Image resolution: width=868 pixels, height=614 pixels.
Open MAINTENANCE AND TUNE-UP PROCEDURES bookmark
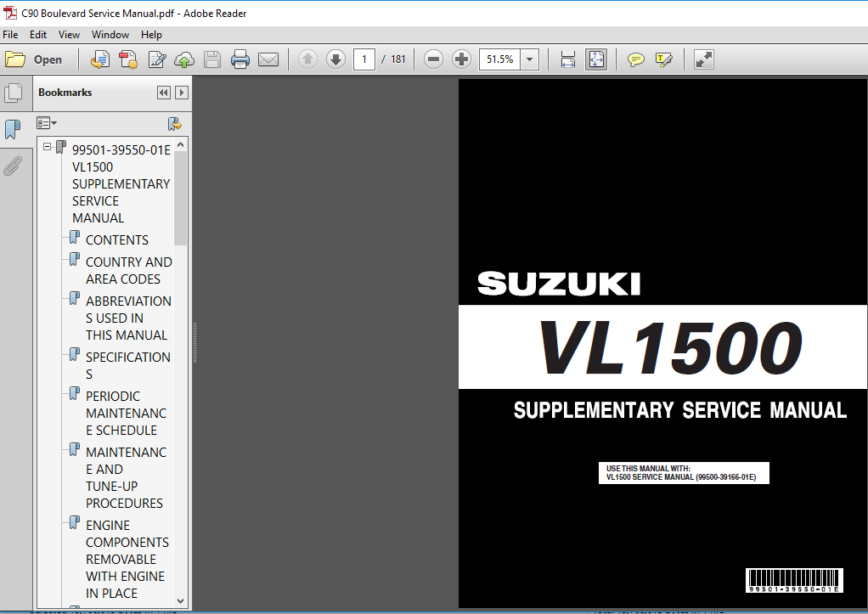click(126, 477)
